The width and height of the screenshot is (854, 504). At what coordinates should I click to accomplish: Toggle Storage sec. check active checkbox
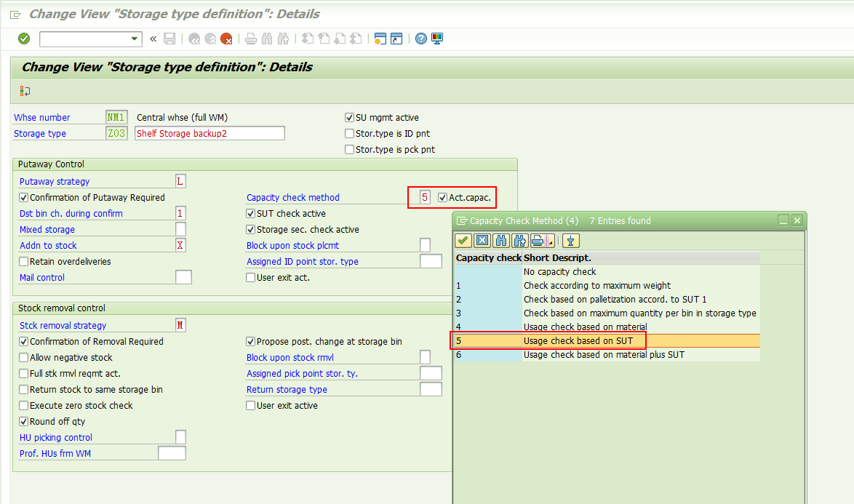tap(250, 230)
